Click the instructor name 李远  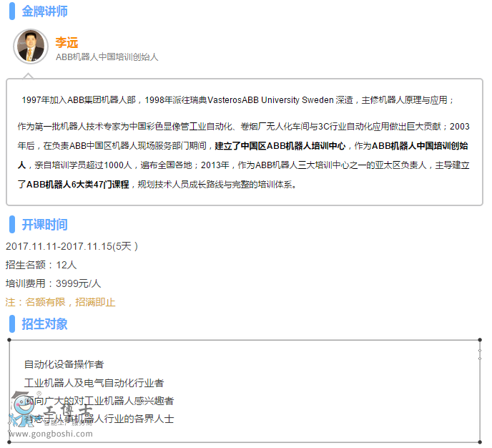click(67, 42)
